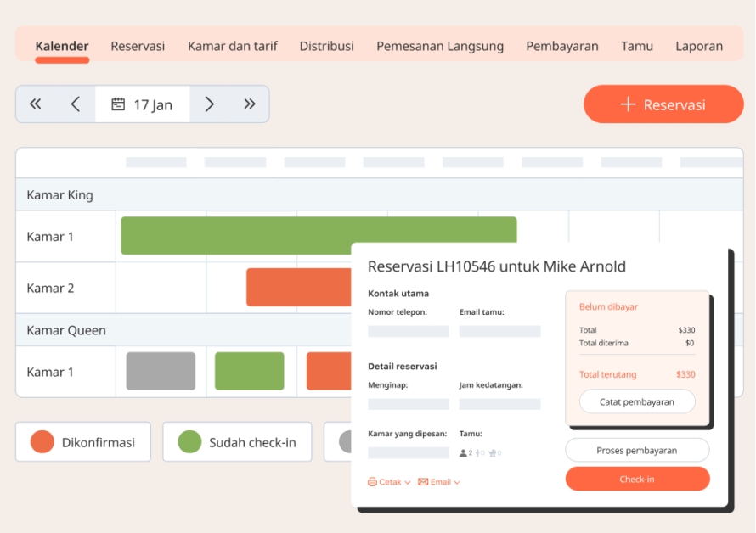The width and height of the screenshot is (756, 533).
Task: Click the child guest icon showing 0
Action: (x=478, y=452)
